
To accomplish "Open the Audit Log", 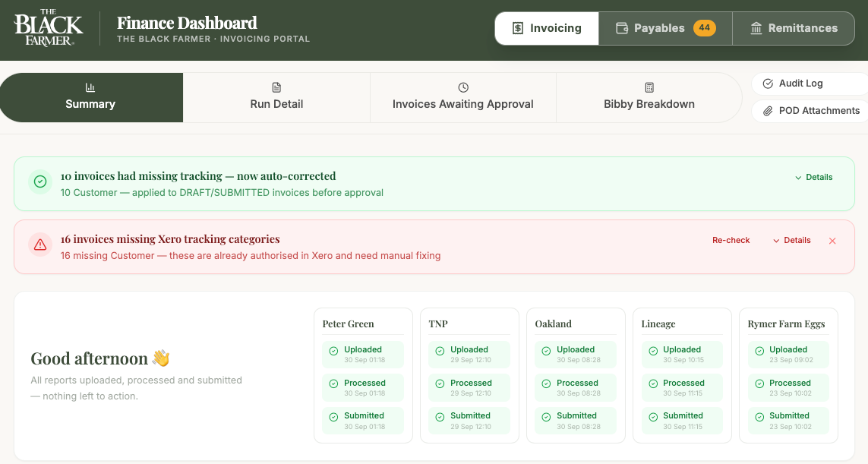I will pos(810,84).
